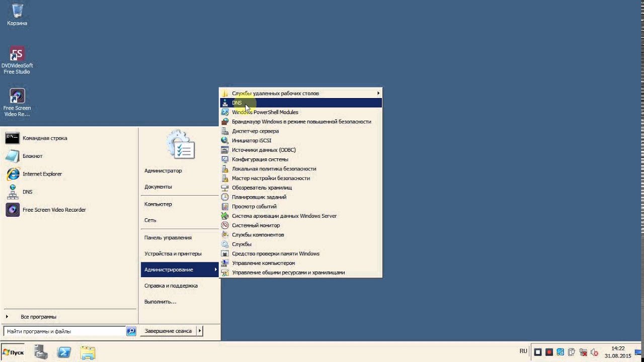
Task: Click the taskbar clock showing 14:22
Action: tap(618, 352)
